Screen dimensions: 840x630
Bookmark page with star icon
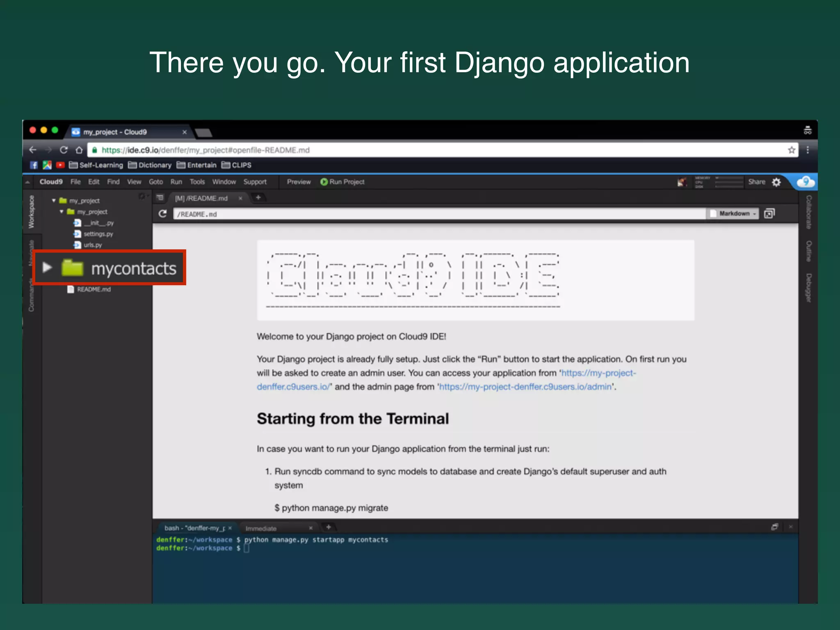click(791, 150)
